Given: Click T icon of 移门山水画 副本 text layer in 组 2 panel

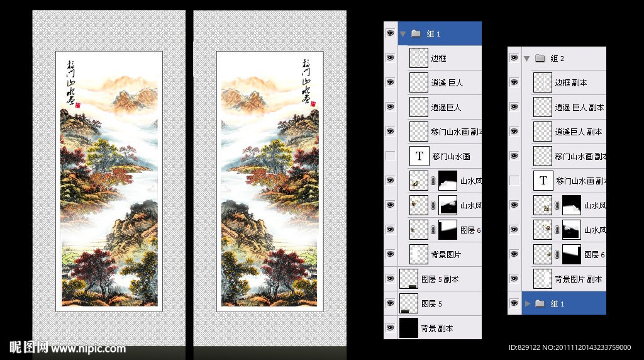Looking at the screenshot, I should (543, 181).
